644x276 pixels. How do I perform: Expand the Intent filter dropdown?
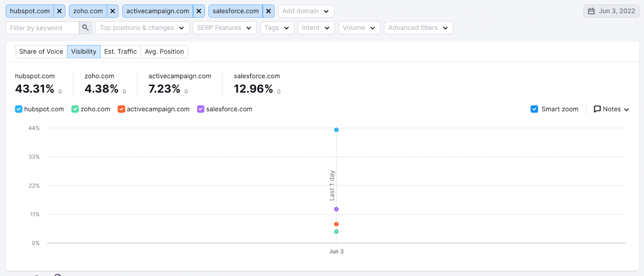coord(316,28)
